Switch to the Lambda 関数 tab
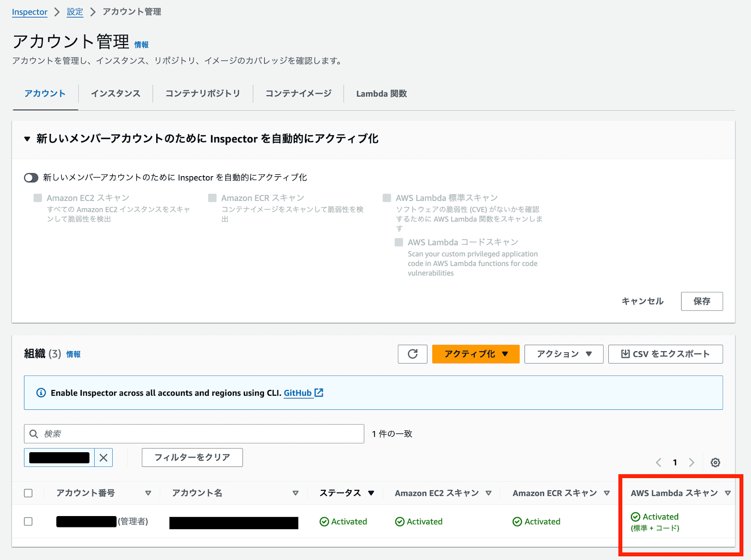This screenshot has height=560, width=751. click(x=382, y=94)
